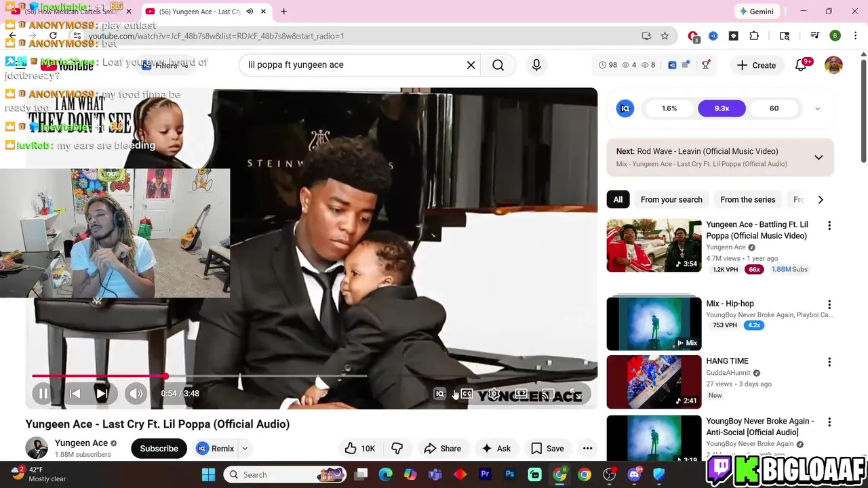Select the 60 vidIQ score
868x488 pixels.
coord(774,108)
